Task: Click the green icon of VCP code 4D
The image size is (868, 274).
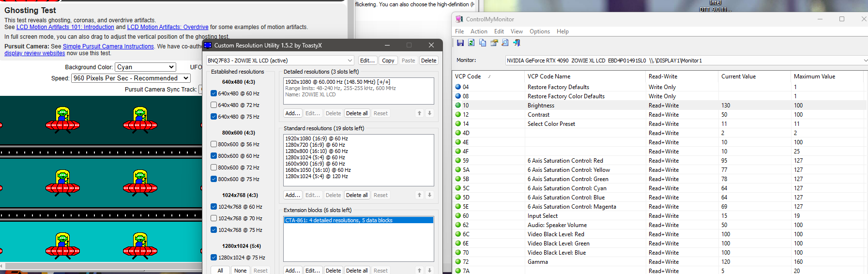Action: [458, 133]
